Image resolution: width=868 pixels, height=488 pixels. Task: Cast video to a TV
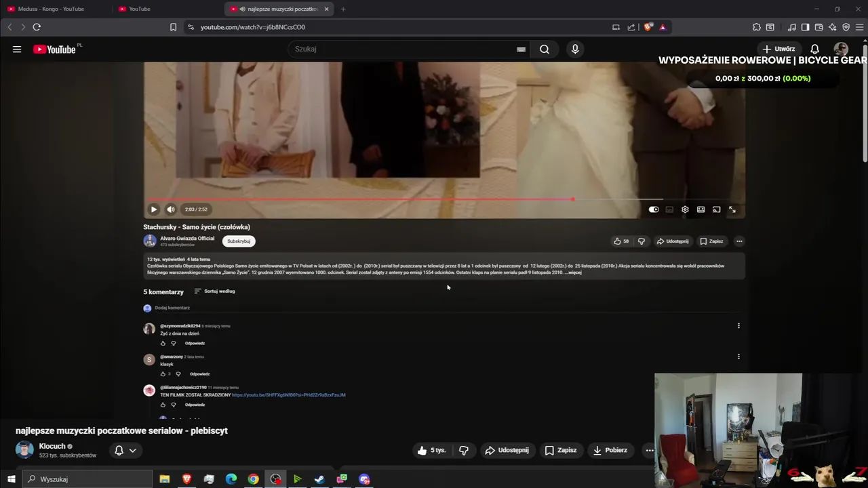tap(716, 209)
